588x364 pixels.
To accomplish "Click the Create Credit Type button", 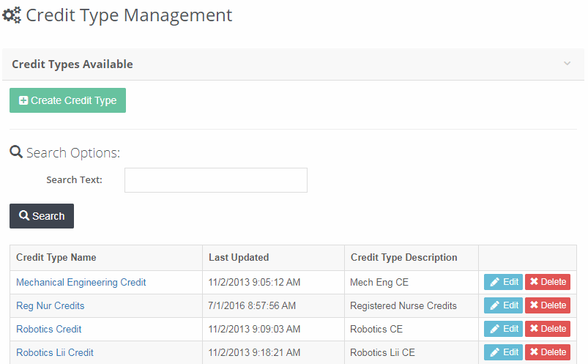I will pos(67,100).
